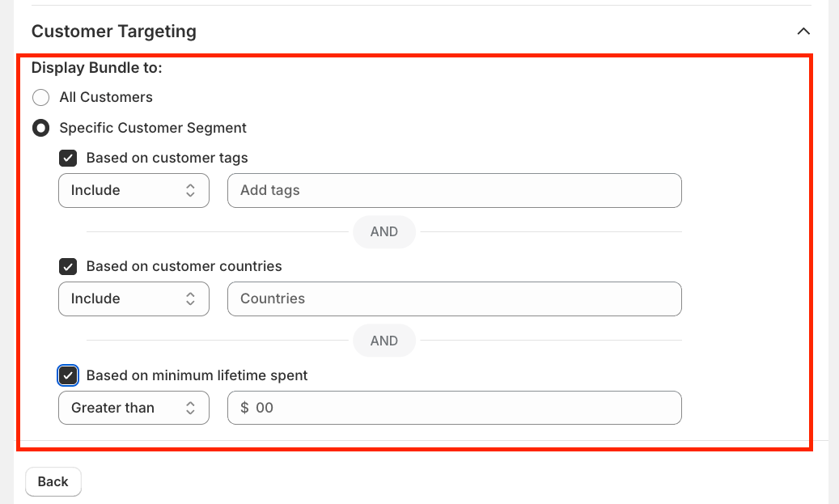Screen dimensions: 839x504
Task: Disable the Based on customer countries checkbox
Action: point(69,267)
